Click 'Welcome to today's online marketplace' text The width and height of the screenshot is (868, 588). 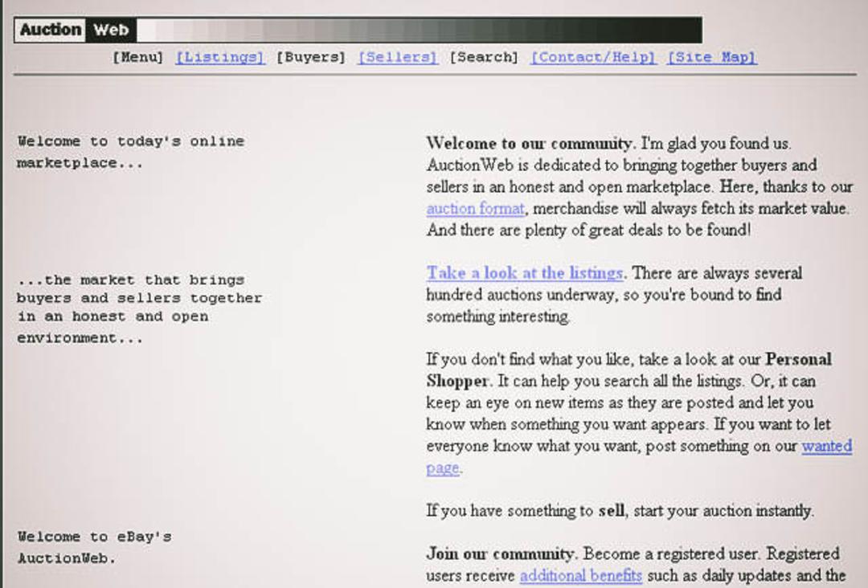click(x=131, y=152)
